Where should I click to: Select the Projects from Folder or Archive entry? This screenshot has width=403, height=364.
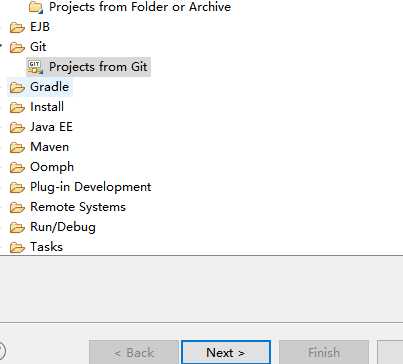140,7
